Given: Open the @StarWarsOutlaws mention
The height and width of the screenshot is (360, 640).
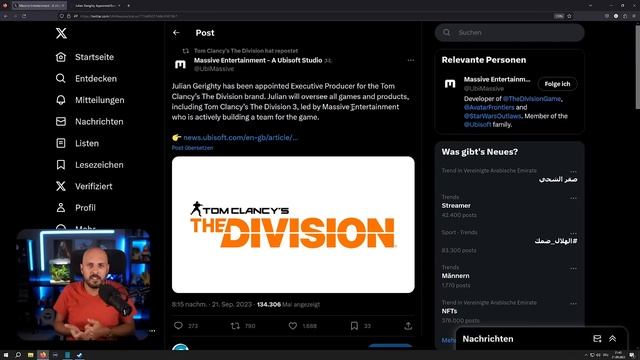Looking at the screenshot, I should pos(493,116).
